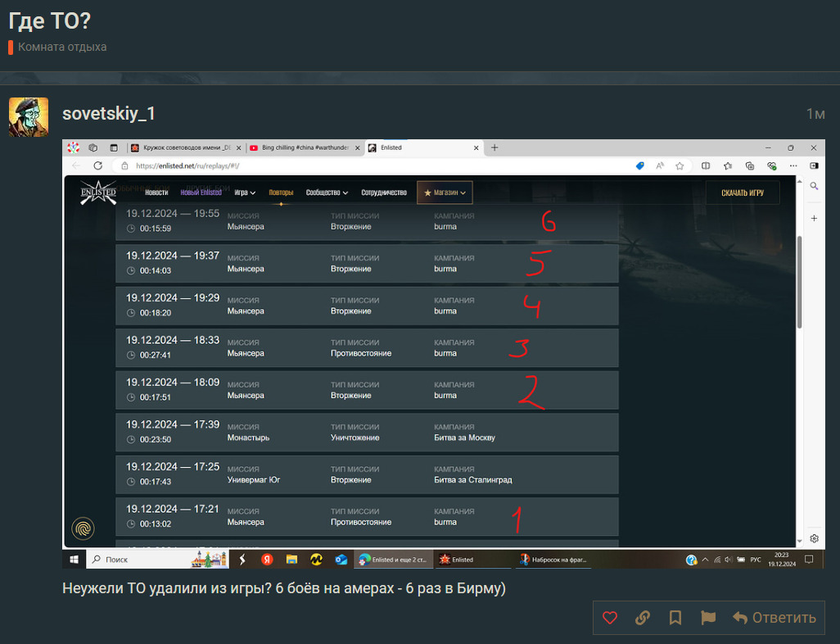Open browser collections icon

pos(749,166)
